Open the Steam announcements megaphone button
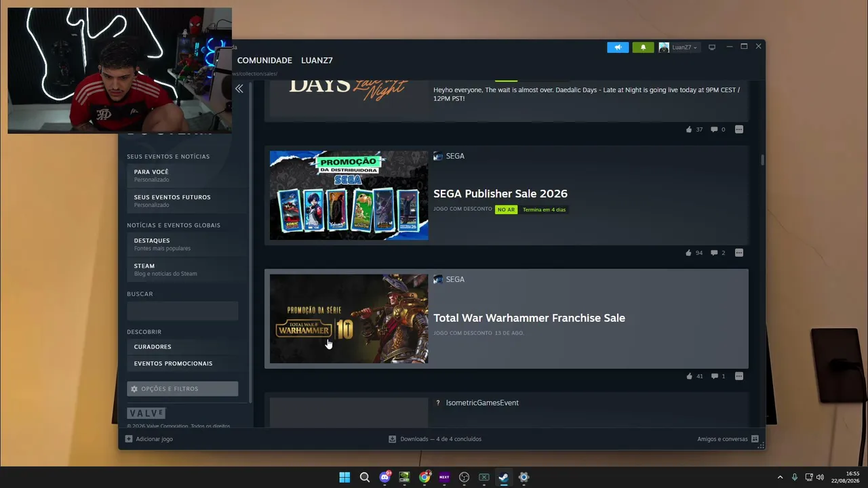This screenshot has width=868, height=488. (618, 47)
